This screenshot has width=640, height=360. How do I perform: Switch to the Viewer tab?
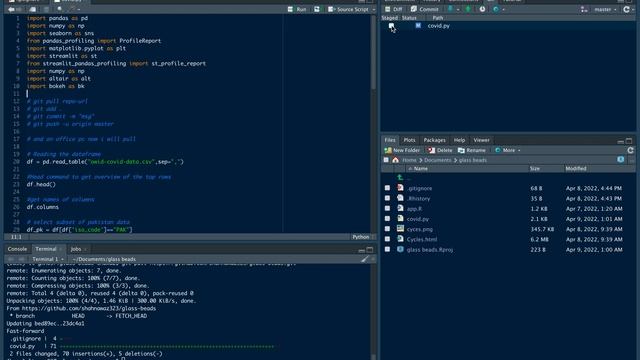pyautogui.click(x=481, y=140)
